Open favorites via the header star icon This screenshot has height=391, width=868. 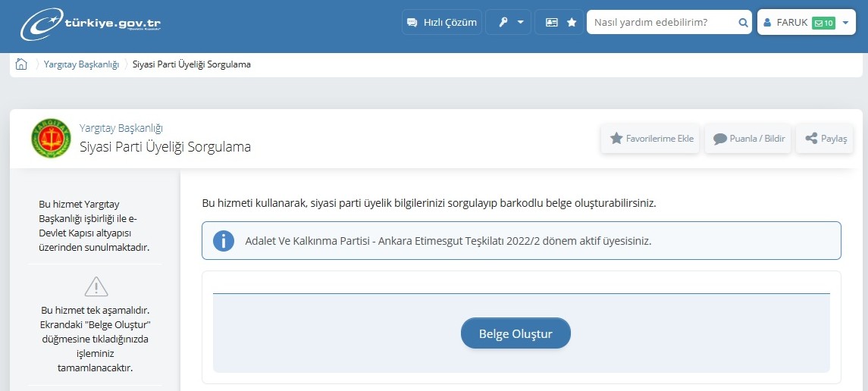pyautogui.click(x=572, y=22)
